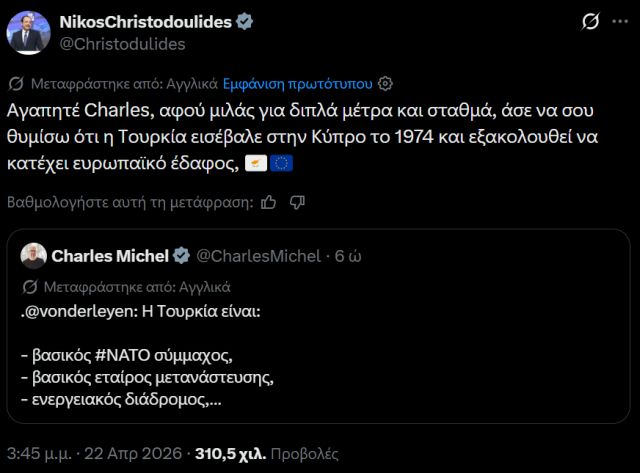Click "Εμφάνιση πρωτοτύπου" to show original
Viewport: 640px width, 473px height.
pyautogui.click(x=299, y=83)
